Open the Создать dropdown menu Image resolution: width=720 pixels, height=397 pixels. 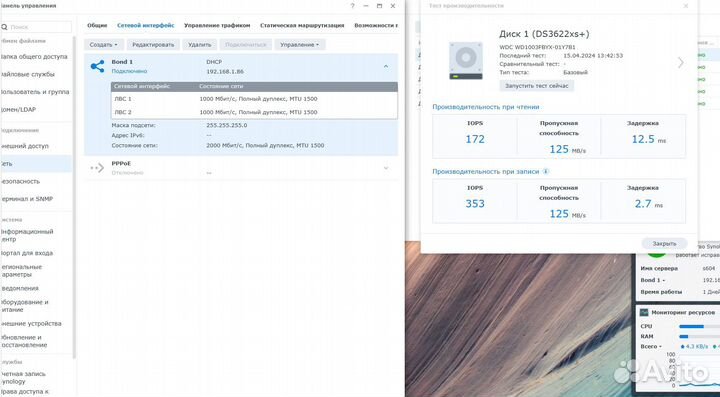pos(104,45)
